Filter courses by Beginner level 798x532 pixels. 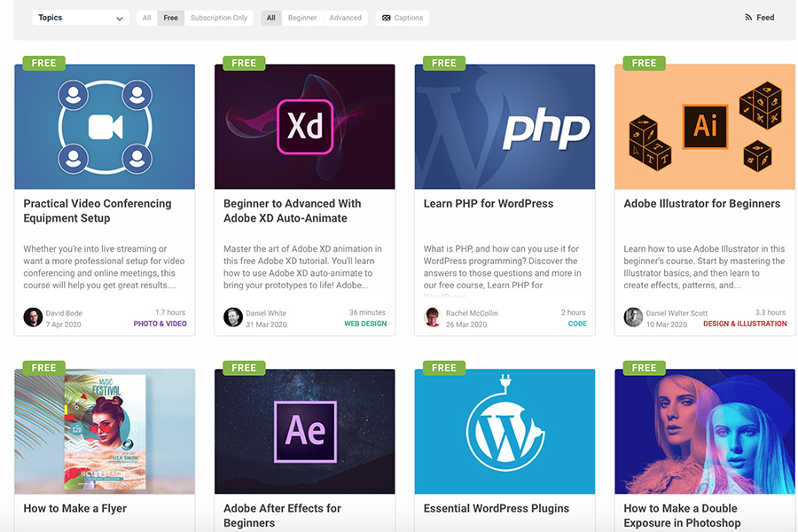(x=302, y=18)
